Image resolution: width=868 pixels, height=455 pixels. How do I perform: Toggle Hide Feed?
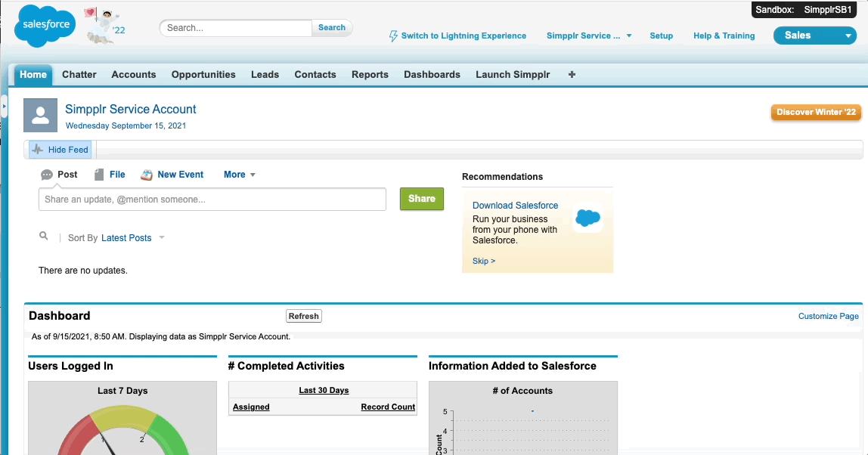(60, 150)
